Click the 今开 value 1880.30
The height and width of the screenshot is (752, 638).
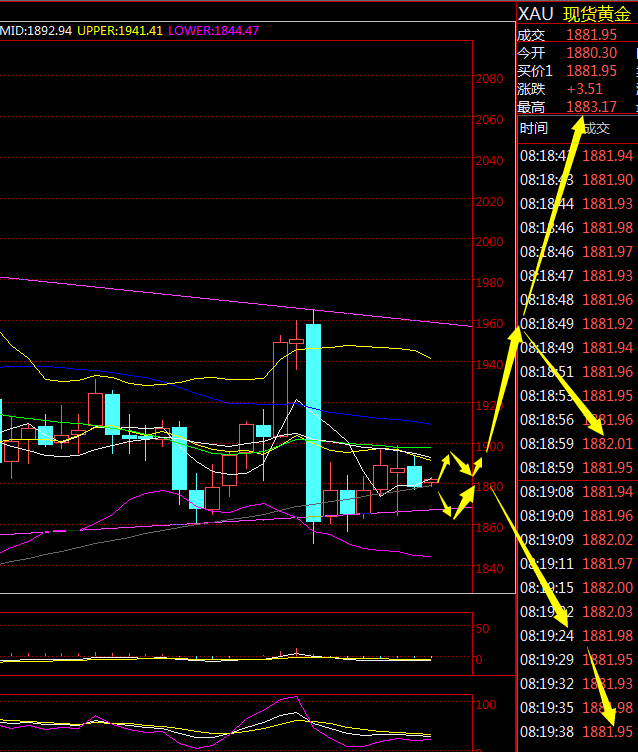coord(592,53)
